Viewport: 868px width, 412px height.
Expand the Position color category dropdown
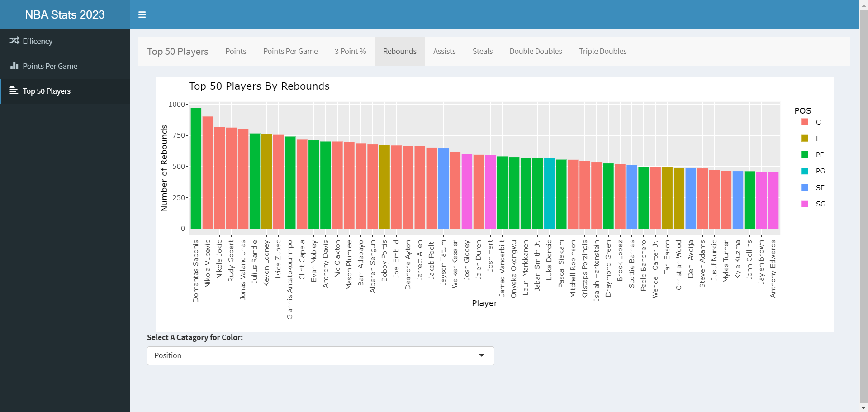[320, 356]
